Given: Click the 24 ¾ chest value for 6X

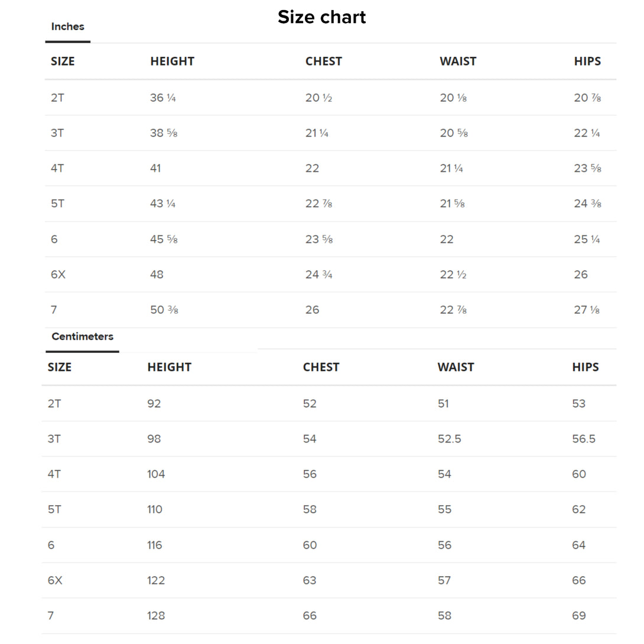Looking at the screenshot, I should [x=318, y=275].
